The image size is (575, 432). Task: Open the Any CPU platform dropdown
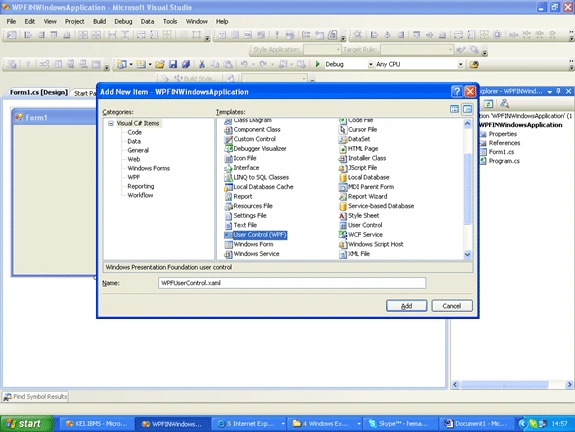pyautogui.click(x=460, y=65)
